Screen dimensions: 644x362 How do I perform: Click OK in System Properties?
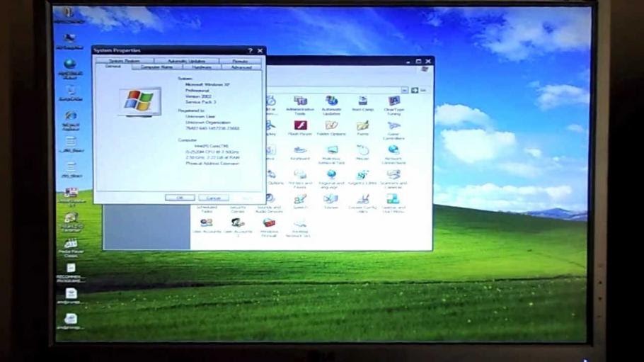(180, 198)
